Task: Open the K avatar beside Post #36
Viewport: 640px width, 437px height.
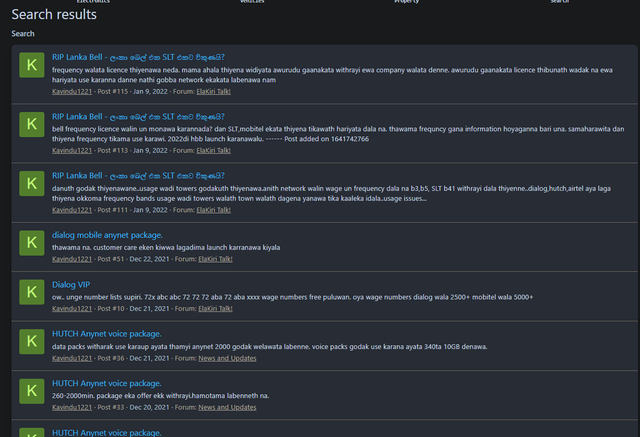Action: pyautogui.click(x=32, y=342)
